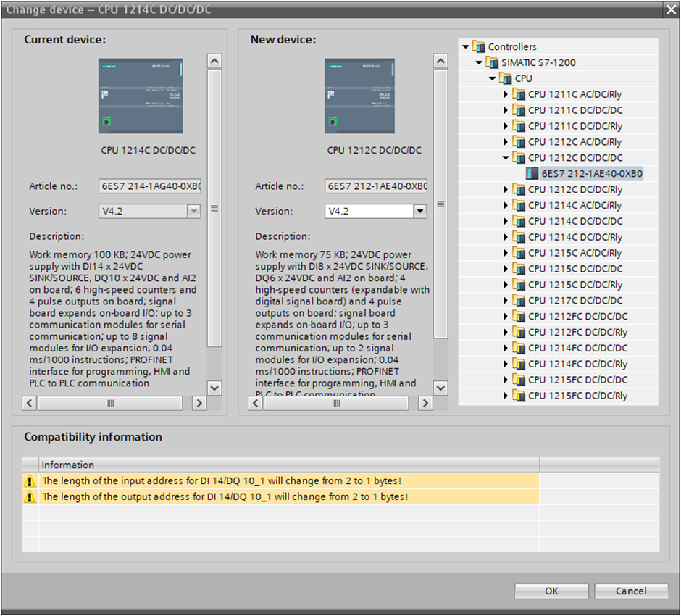Click the Current device vertical scrollbar thumb

(x=214, y=209)
